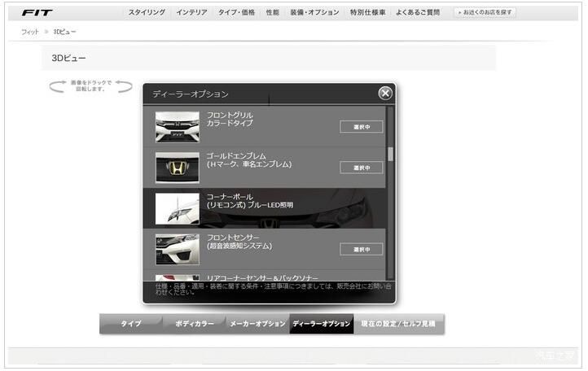Viewport: 588px width, 371px height.
Task: Toggle 選択中 for ゴールドエンブレム
Action: click(x=362, y=168)
